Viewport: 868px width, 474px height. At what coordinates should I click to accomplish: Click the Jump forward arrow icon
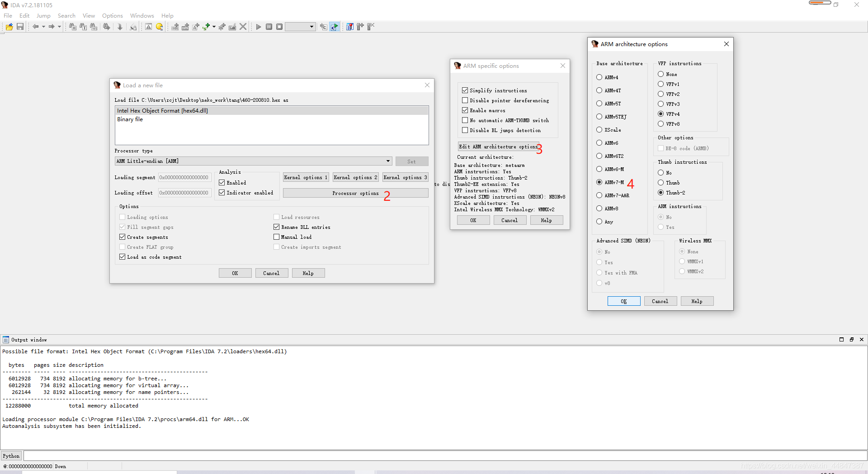[52, 27]
